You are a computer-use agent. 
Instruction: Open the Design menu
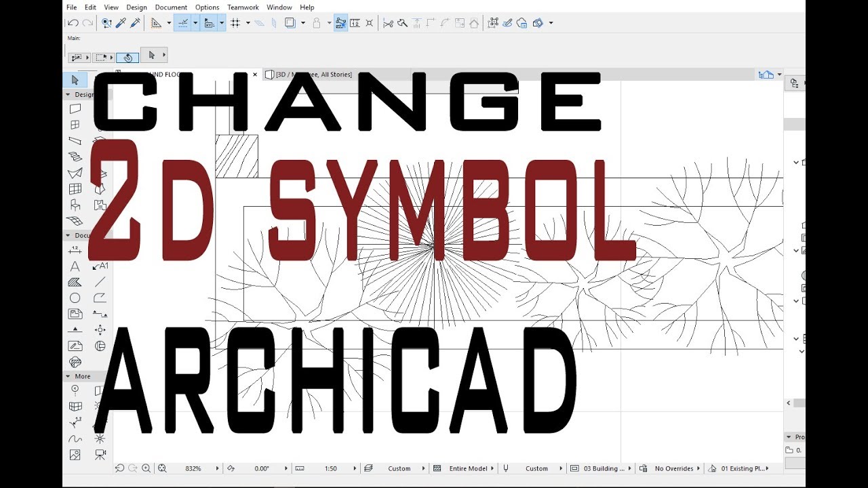[x=136, y=7]
